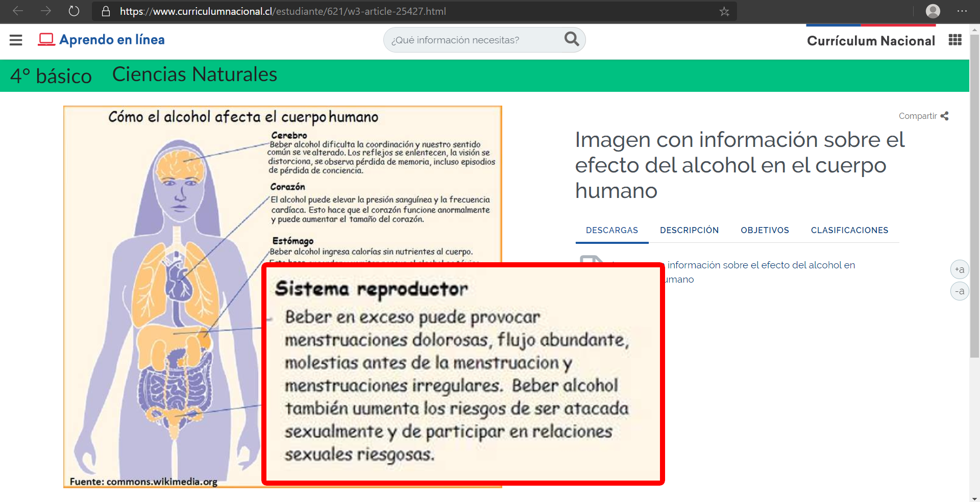Go back to previous page
Screen dimensions: 980x502
(x=18, y=11)
